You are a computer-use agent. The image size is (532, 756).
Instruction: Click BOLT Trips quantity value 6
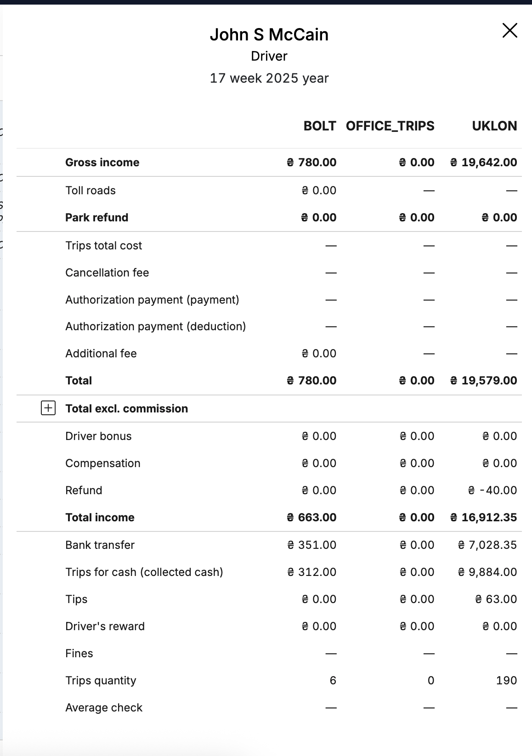click(333, 680)
